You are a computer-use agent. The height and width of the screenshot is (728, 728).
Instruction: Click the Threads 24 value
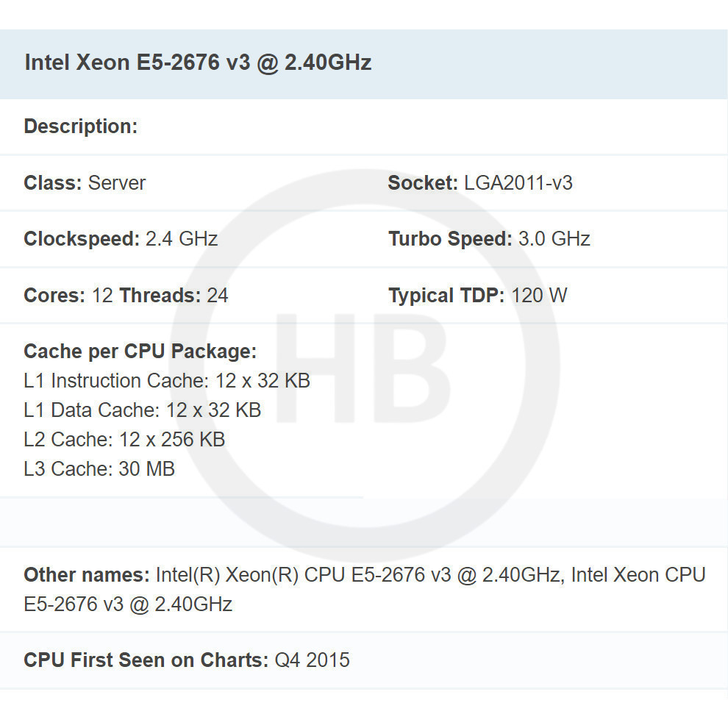(x=174, y=296)
